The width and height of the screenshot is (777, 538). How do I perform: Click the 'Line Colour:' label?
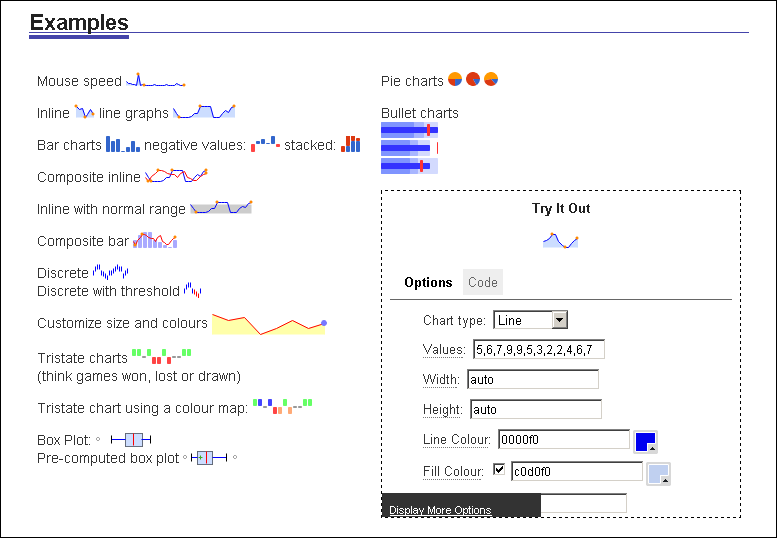(456, 439)
